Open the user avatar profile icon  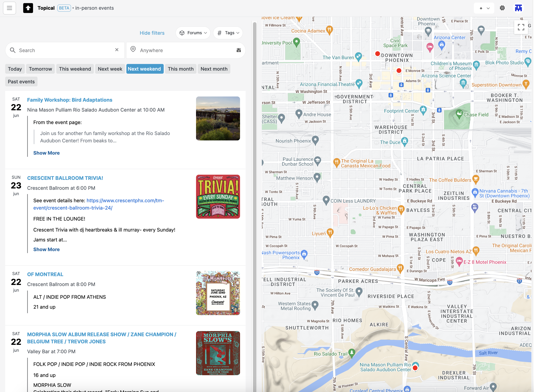(x=518, y=8)
